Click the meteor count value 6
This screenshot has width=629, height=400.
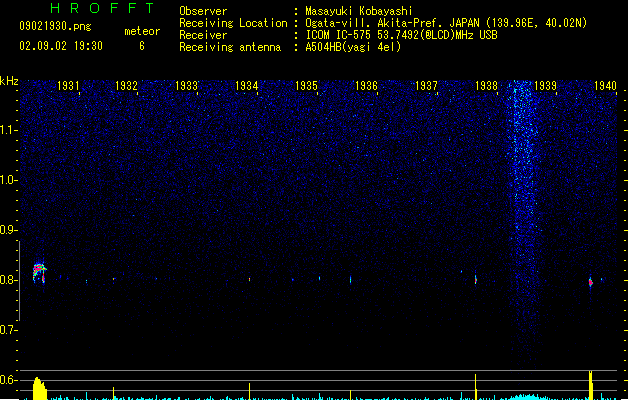[x=142, y=46]
